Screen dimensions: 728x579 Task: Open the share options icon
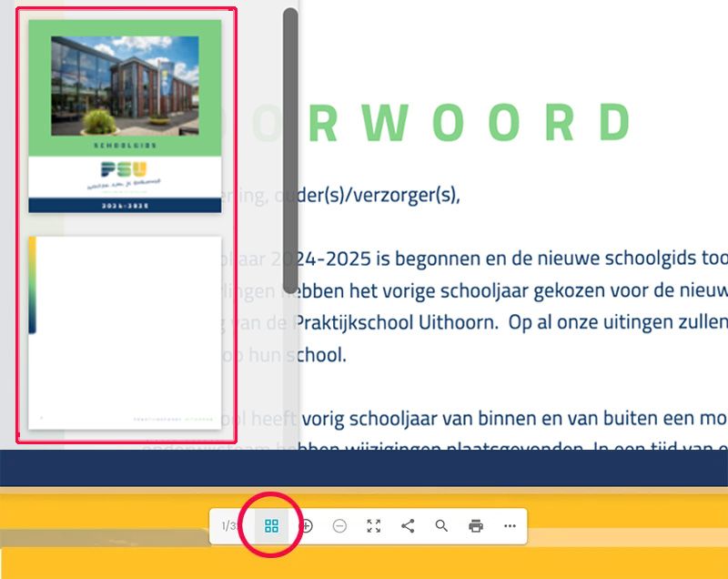(x=408, y=526)
